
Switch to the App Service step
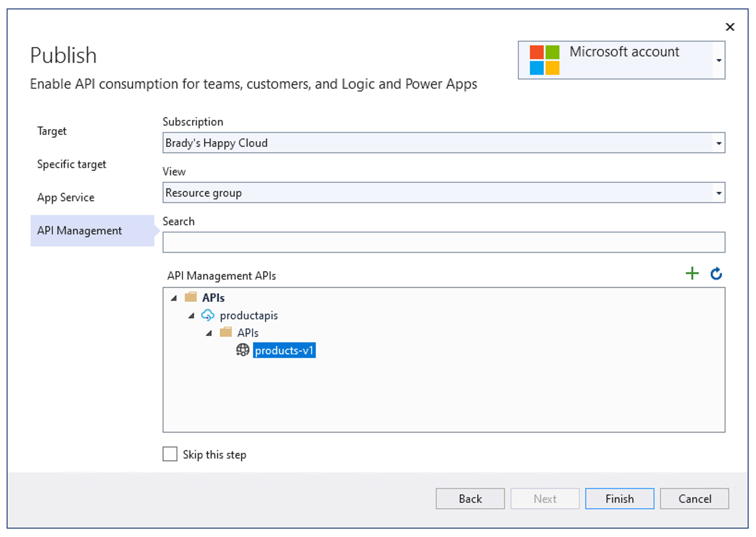66,197
